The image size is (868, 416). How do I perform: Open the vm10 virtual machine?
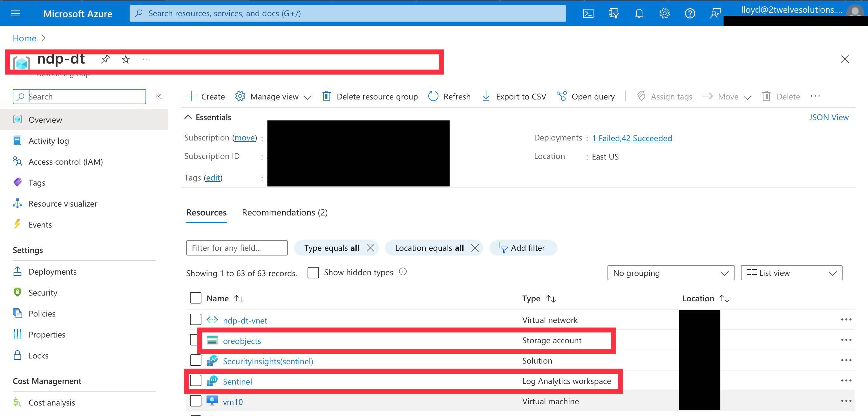pos(233,402)
